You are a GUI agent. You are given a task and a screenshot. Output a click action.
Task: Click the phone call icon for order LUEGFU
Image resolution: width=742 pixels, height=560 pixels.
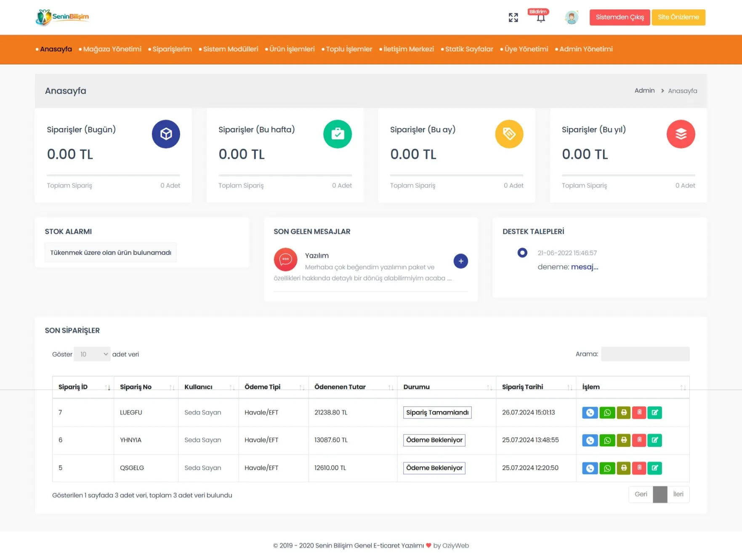click(590, 413)
